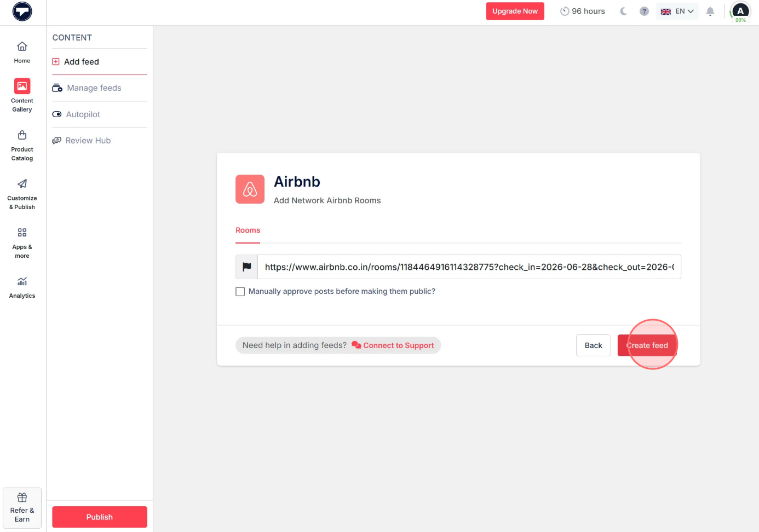Click the Create feed button
This screenshot has height=532, width=759.
click(647, 345)
